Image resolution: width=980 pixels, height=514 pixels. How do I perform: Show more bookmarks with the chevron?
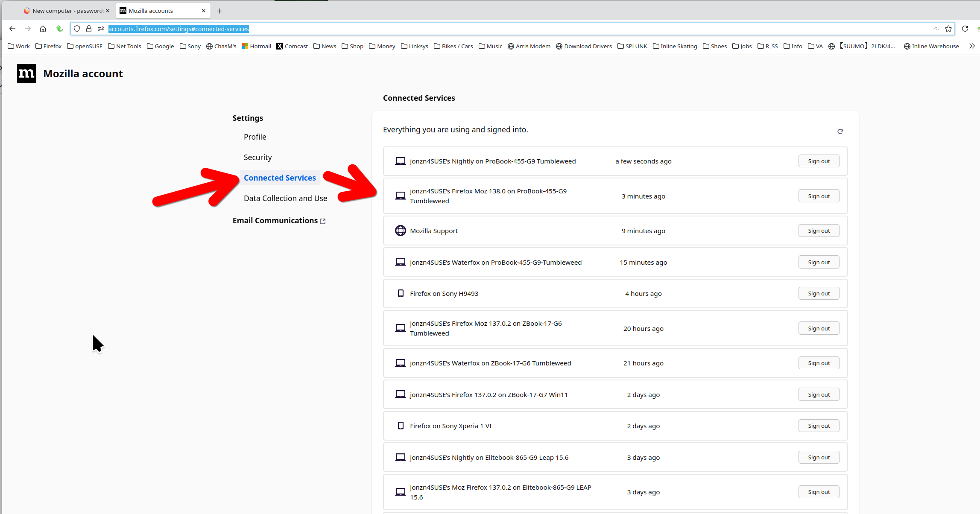972,46
